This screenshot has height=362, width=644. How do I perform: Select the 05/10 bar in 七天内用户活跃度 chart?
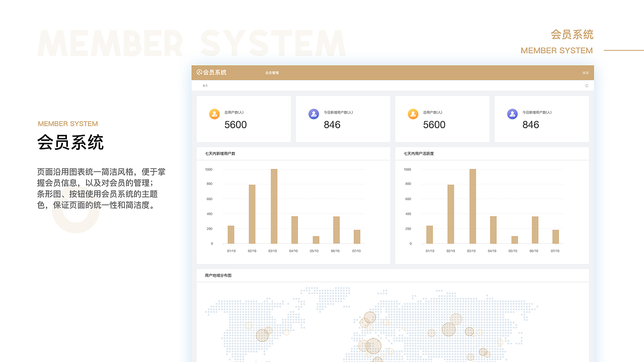(x=515, y=240)
